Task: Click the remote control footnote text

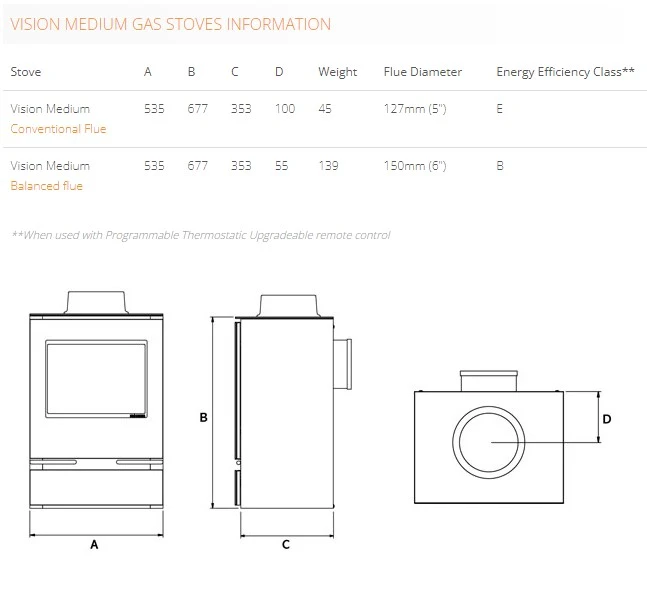Action: point(200,236)
